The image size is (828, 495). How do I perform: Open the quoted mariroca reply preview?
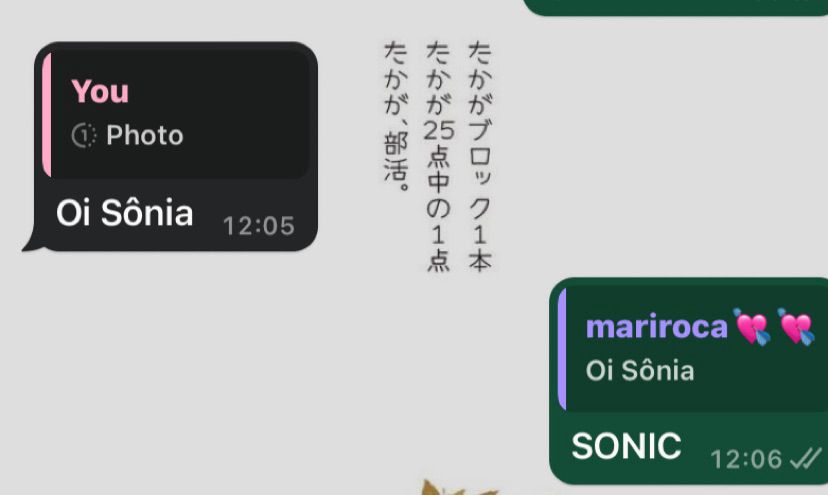(693, 349)
